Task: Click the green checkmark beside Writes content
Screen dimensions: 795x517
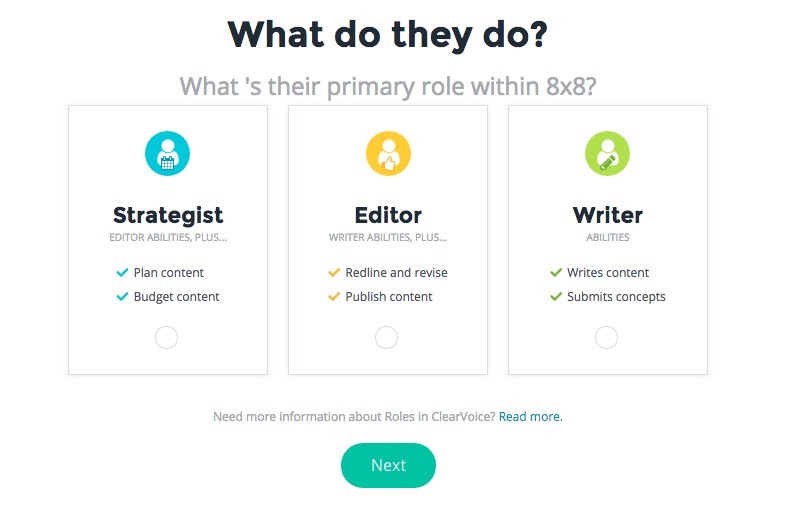Action: (x=556, y=273)
